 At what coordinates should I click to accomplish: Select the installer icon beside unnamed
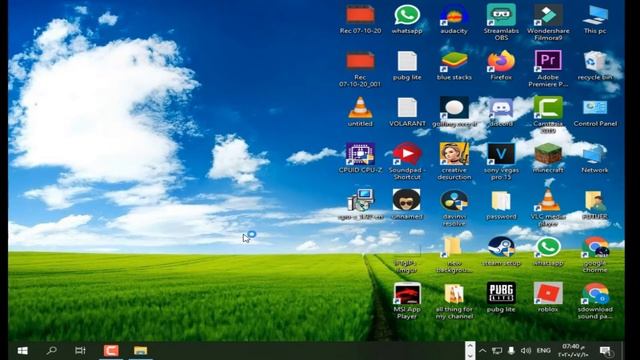pyautogui.click(x=360, y=205)
